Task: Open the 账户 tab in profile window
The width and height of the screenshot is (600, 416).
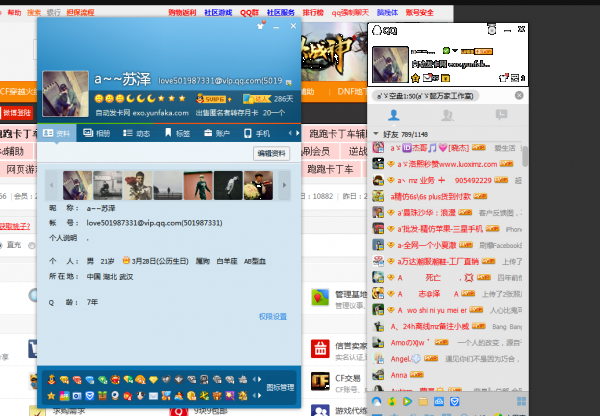Action: [217, 133]
